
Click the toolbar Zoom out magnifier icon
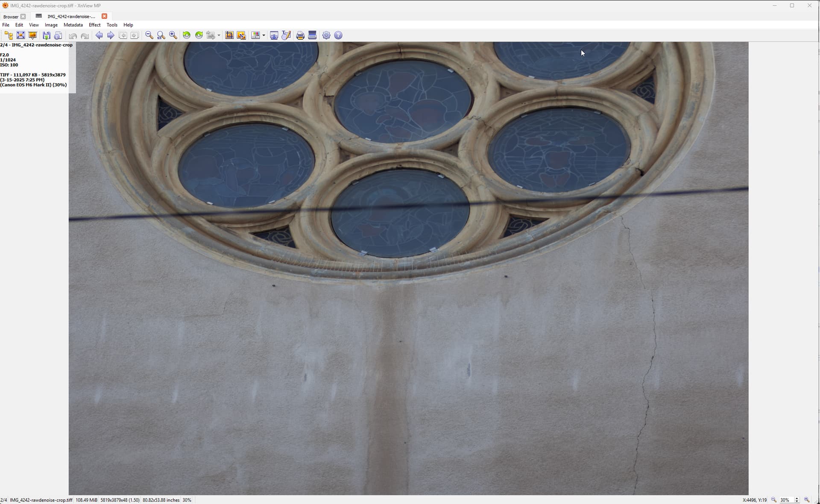click(149, 35)
